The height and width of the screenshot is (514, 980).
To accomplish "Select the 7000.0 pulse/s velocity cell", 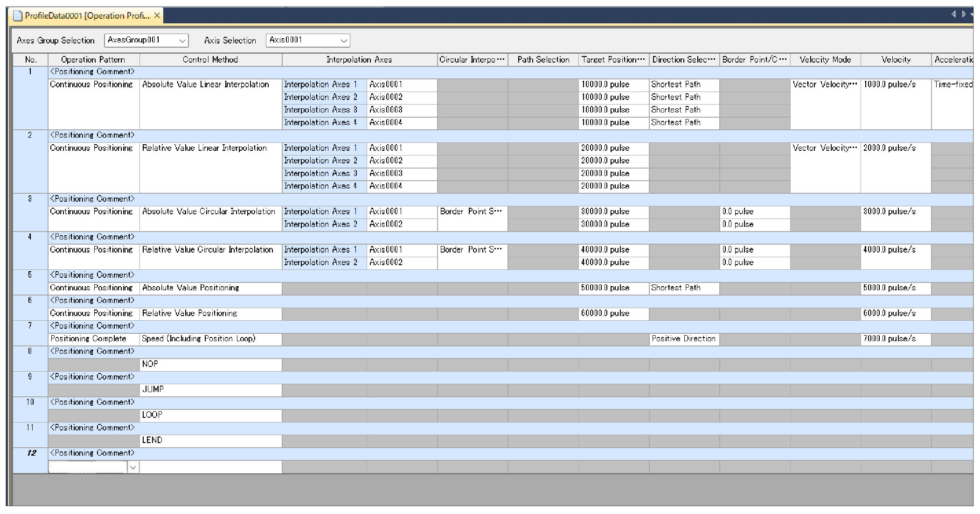I will click(896, 339).
